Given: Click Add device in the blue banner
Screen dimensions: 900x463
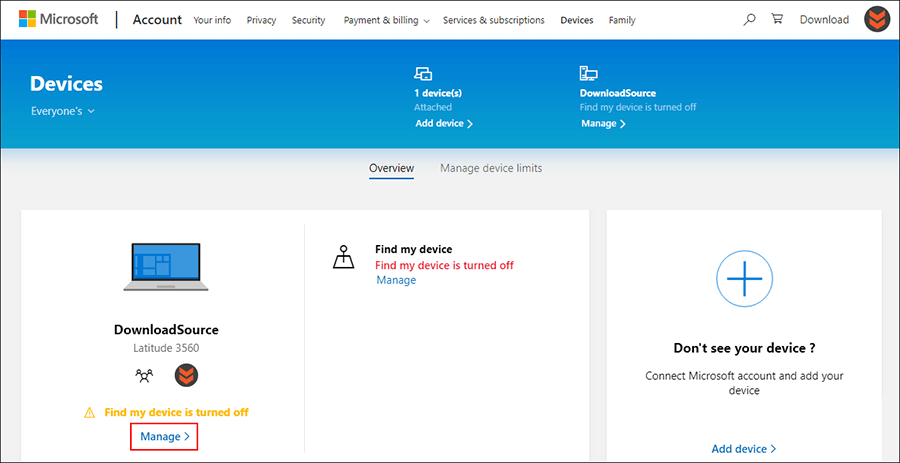Looking at the screenshot, I should (444, 123).
